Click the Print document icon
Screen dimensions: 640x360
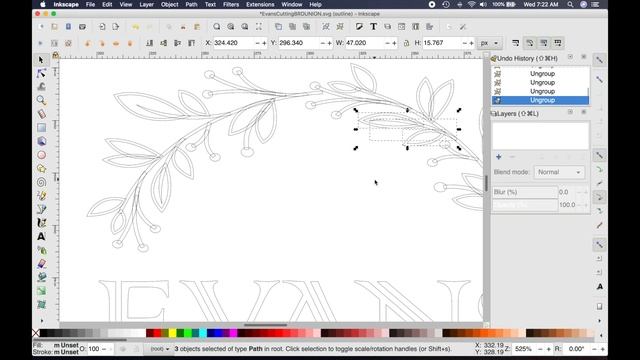(82, 27)
